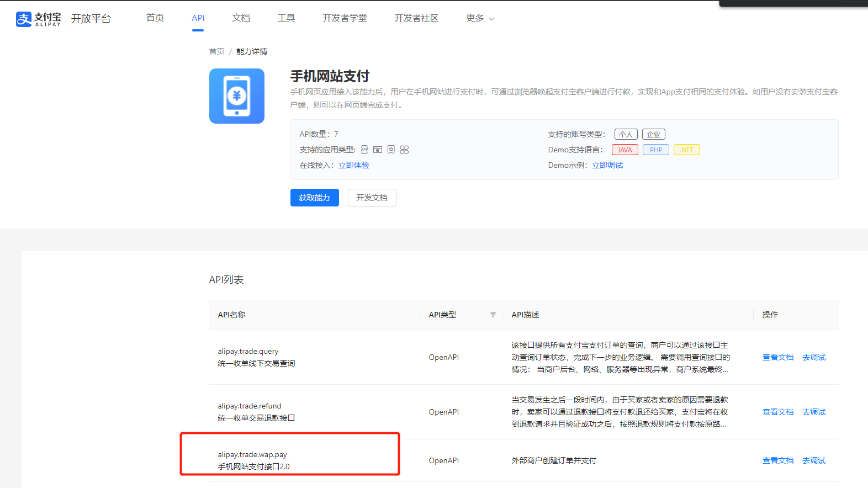Open the 开发者学堂 nav tab
The height and width of the screenshot is (488, 868).
(345, 18)
